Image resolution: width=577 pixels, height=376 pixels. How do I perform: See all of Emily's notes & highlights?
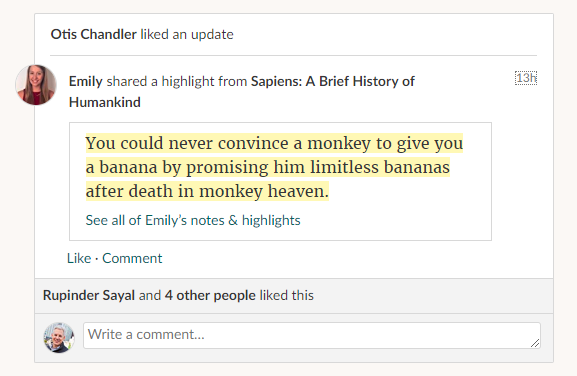pos(193,220)
